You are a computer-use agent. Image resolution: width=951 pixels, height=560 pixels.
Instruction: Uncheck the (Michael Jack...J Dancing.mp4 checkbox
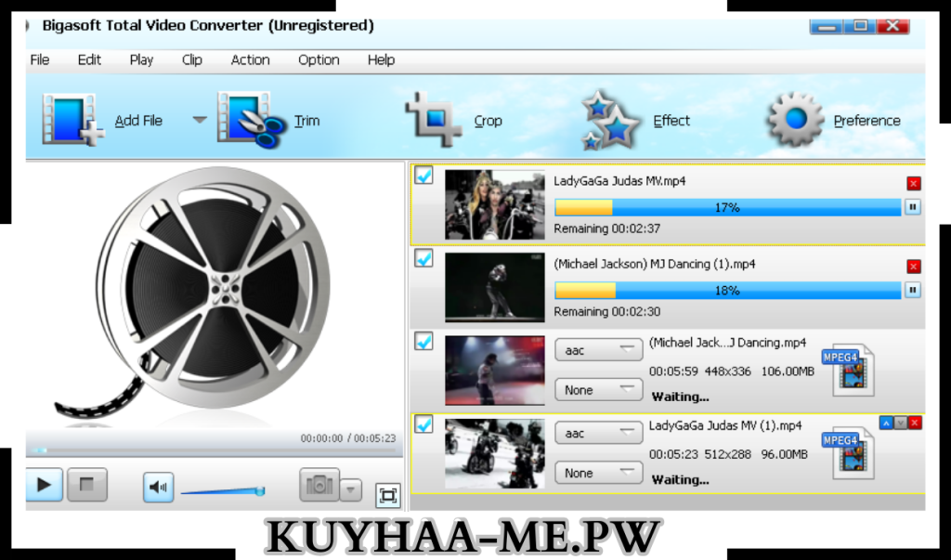tap(423, 342)
